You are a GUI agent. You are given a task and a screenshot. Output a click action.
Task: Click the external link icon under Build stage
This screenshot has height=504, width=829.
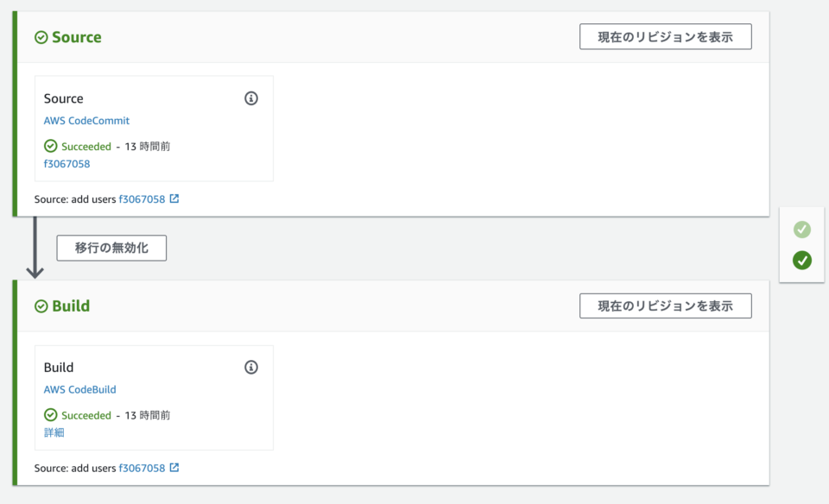tap(174, 468)
